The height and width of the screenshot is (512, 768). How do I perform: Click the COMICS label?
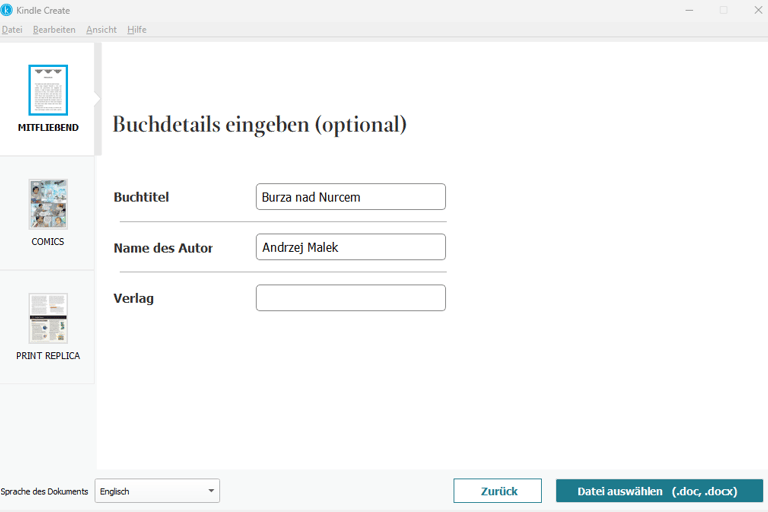pyautogui.click(x=48, y=242)
